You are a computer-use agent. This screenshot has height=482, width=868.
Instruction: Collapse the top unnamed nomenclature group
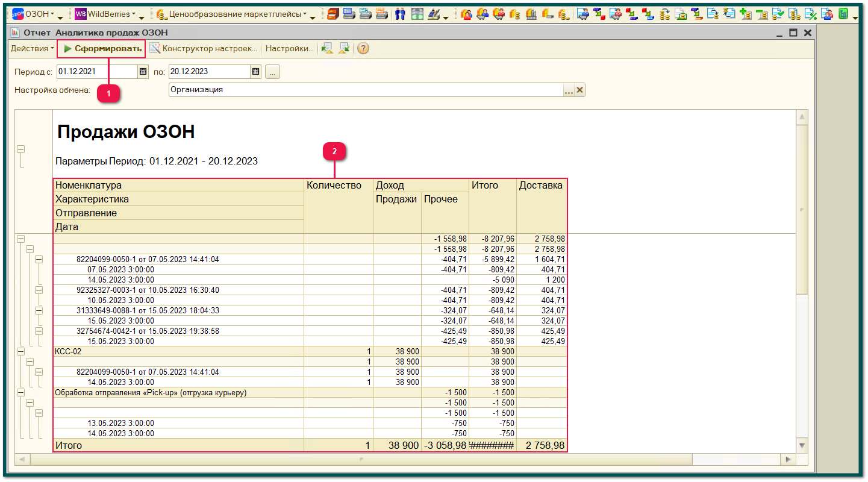pyautogui.click(x=21, y=239)
